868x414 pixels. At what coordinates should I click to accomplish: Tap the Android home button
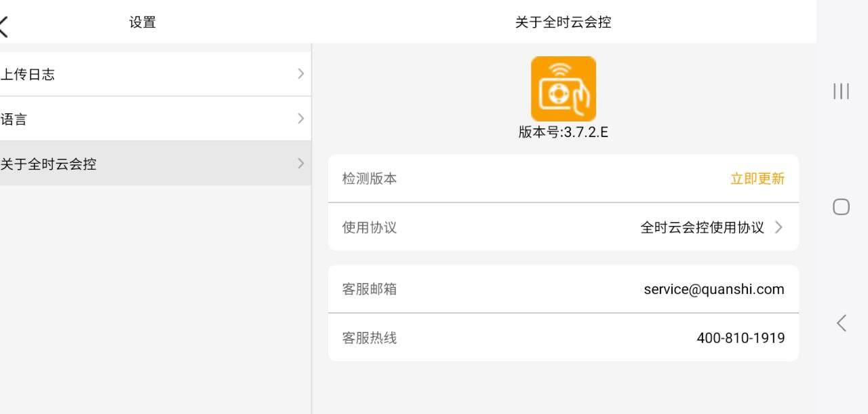pyautogui.click(x=841, y=207)
